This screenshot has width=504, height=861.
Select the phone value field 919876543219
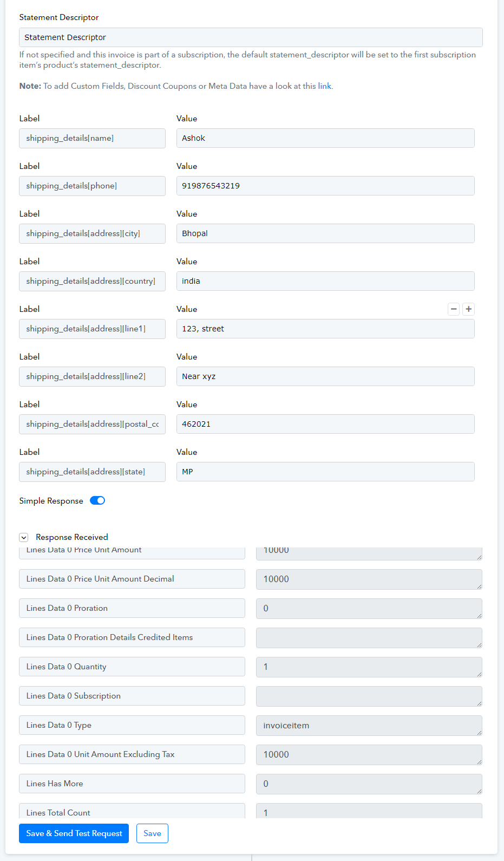[x=325, y=186]
